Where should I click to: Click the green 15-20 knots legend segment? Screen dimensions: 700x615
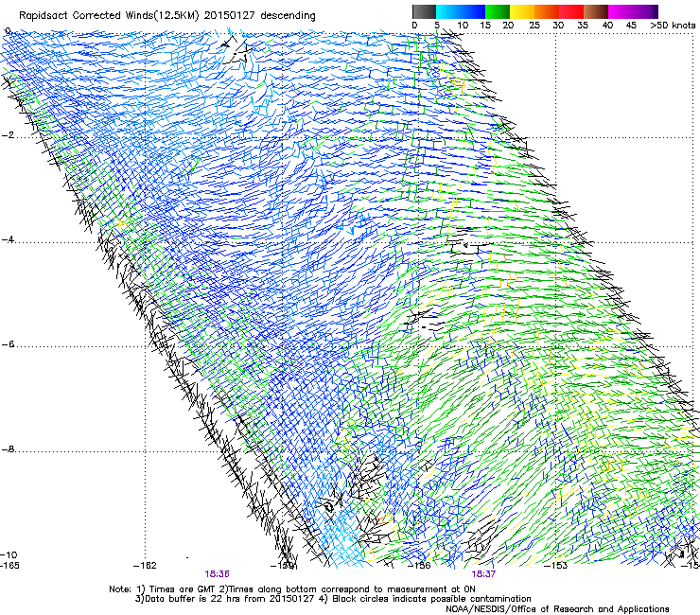point(498,11)
